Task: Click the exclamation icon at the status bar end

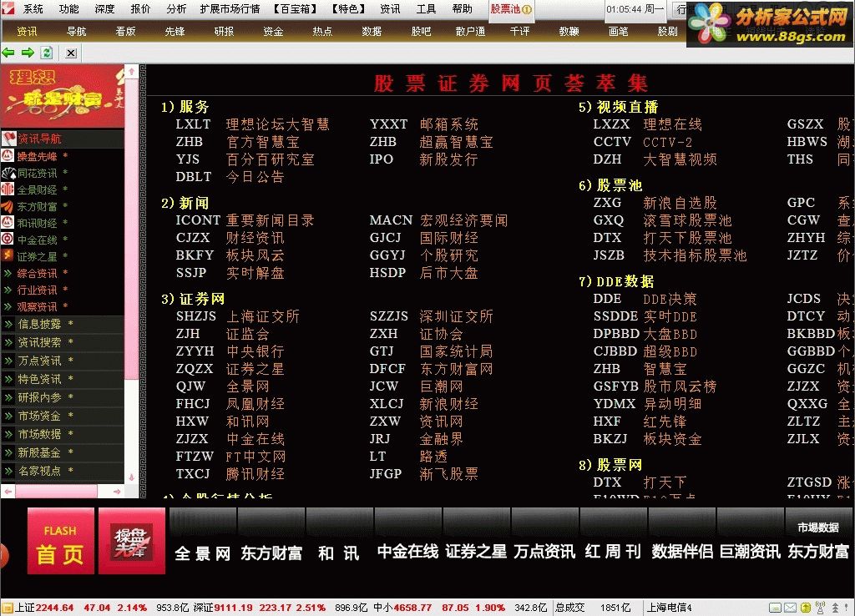Action: click(848, 608)
